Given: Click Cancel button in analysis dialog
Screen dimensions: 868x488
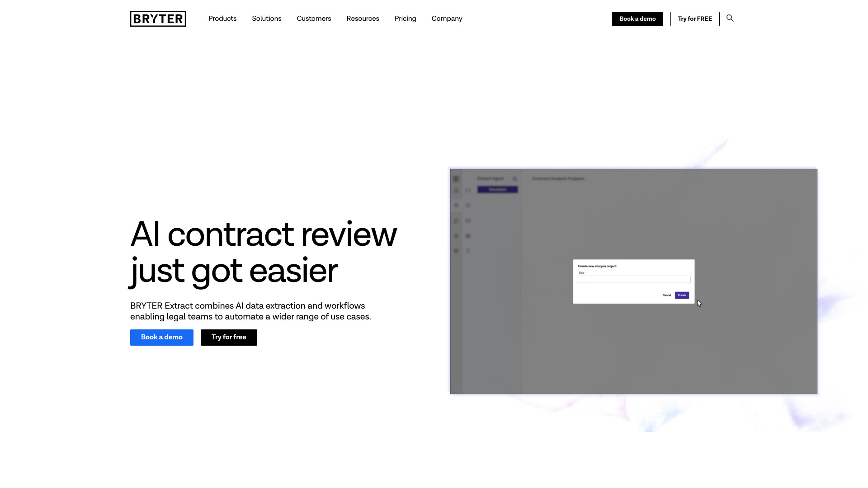Looking at the screenshot, I should click(x=666, y=295).
